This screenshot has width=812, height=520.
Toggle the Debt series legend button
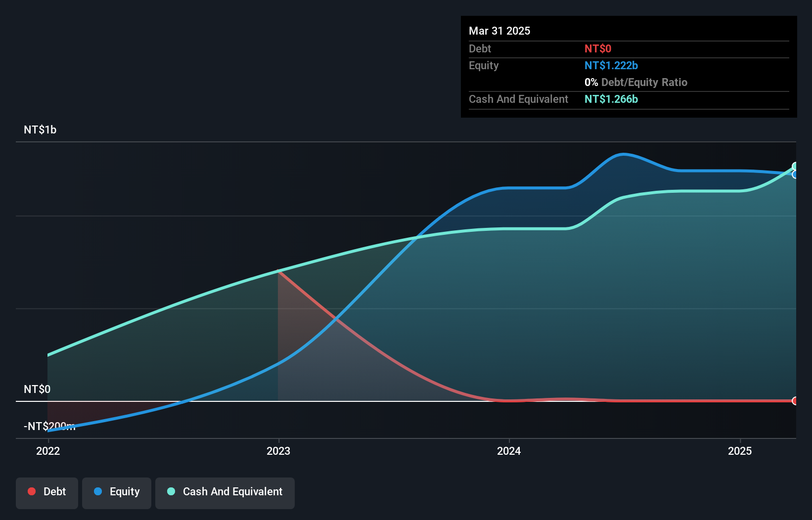47,493
